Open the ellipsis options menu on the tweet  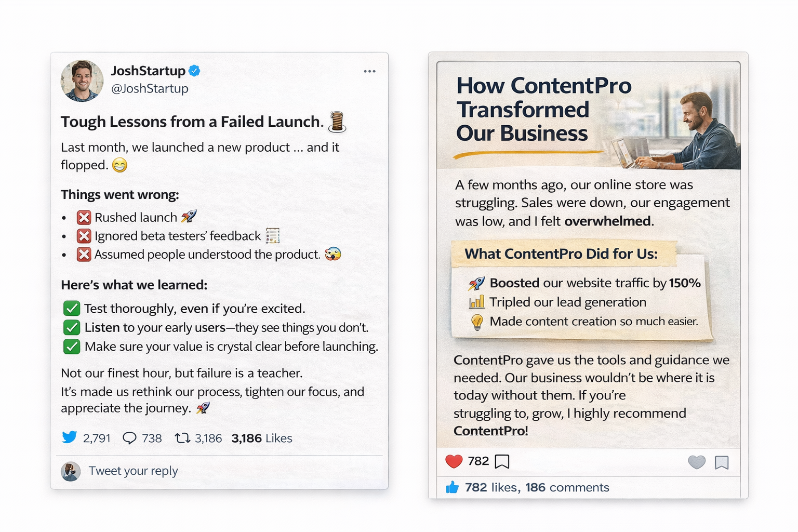[x=369, y=71]
